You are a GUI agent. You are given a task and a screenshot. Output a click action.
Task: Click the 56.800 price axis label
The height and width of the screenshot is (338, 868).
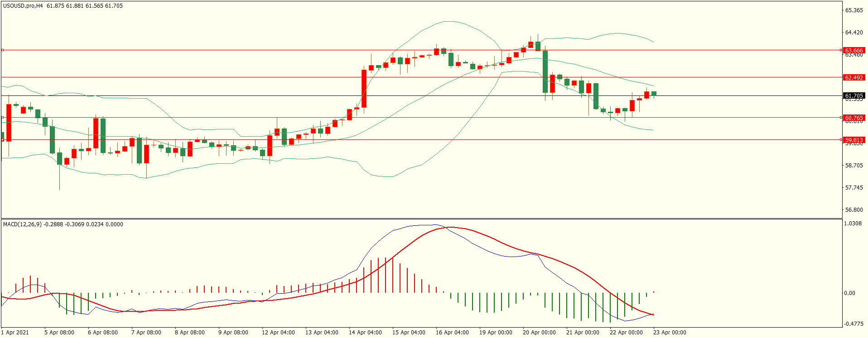point(854,210)
